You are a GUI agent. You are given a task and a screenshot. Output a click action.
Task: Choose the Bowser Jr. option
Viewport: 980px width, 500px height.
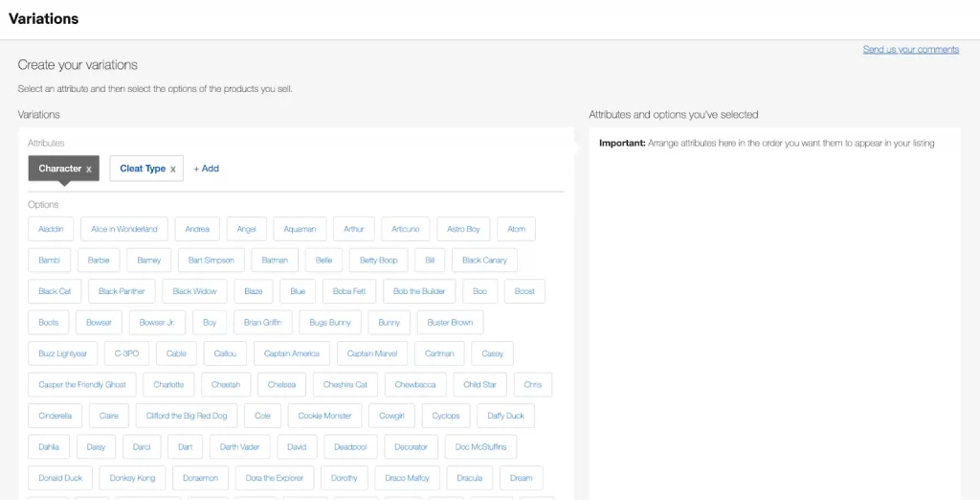pyautogui.click(x=158, y=323)
